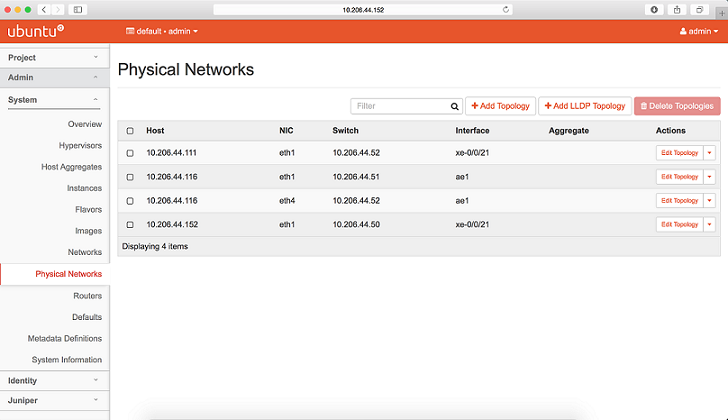728x420 pixels.
Task: Click the Displaying 4 items footer text
Action: point(155,246)
